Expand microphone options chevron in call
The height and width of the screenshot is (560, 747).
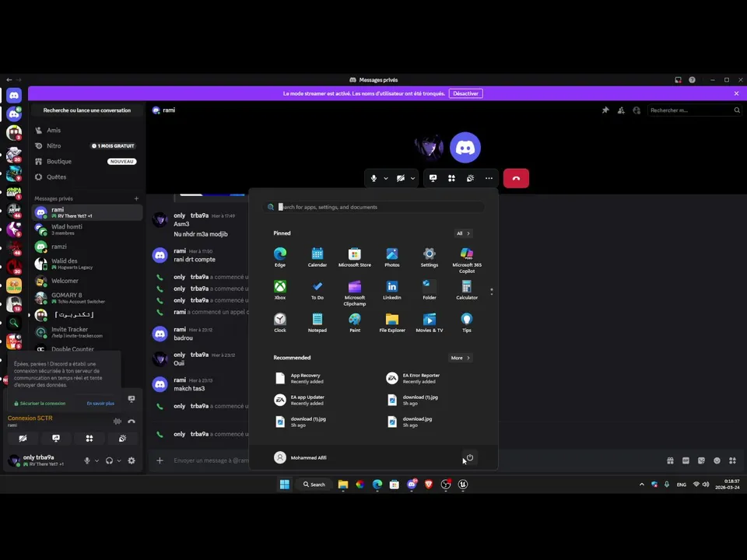coord(386,178)
